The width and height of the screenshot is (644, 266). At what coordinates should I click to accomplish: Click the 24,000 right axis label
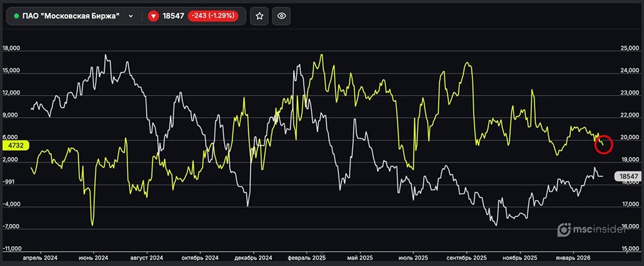[x=629, y=71]
